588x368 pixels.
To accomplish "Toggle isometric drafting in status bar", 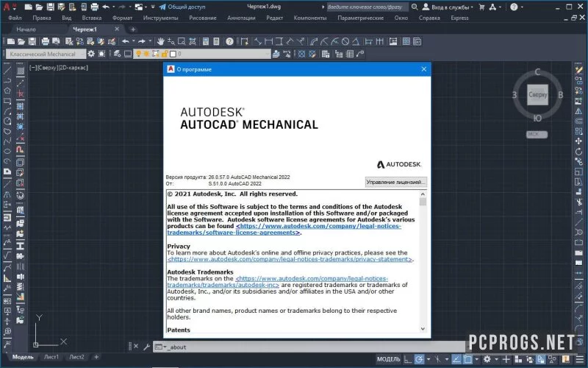I will pos(437,359).
